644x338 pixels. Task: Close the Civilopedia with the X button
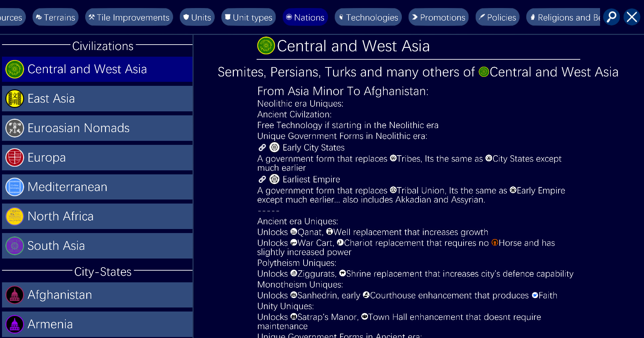[632, 17]
